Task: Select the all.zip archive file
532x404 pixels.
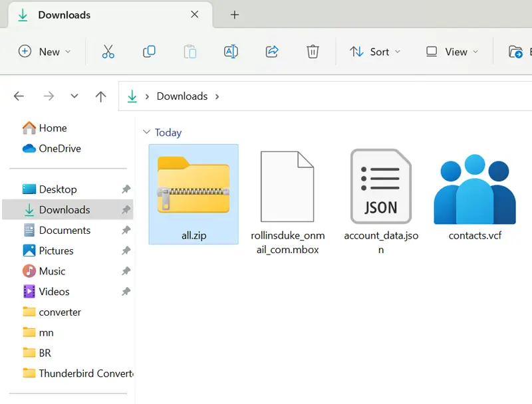Action: pyautogui.click(x=194, y=193)
